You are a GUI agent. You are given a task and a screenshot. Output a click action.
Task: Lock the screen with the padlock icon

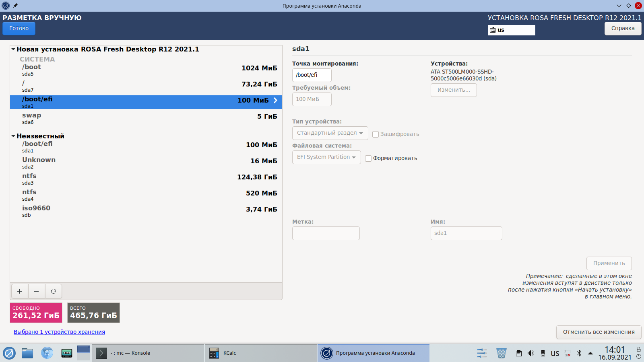click(639, 349)
